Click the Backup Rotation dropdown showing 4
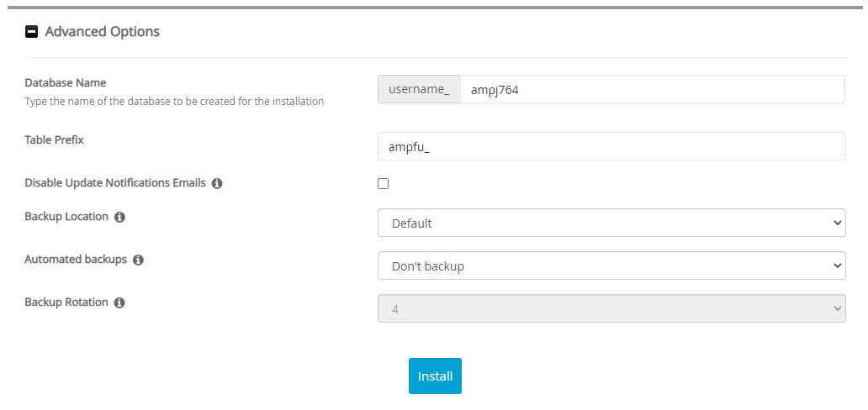The image size is (868, 410). [x=611, y=308]
